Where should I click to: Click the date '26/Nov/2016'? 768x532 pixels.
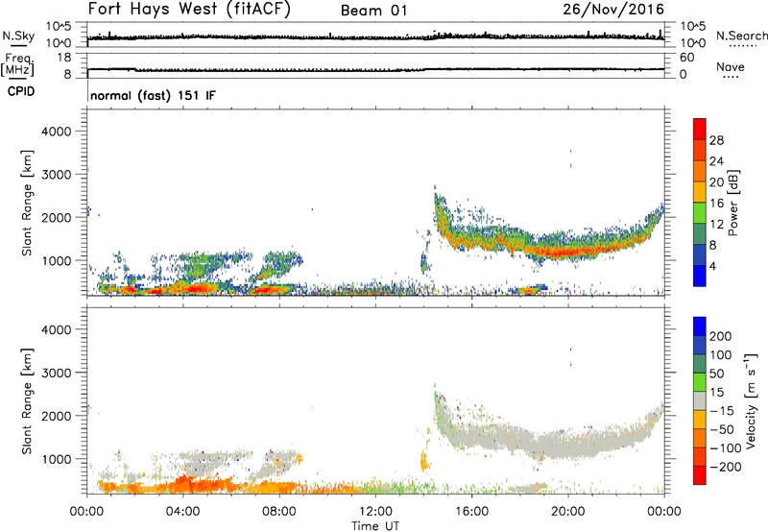click(x=613, y=10)
